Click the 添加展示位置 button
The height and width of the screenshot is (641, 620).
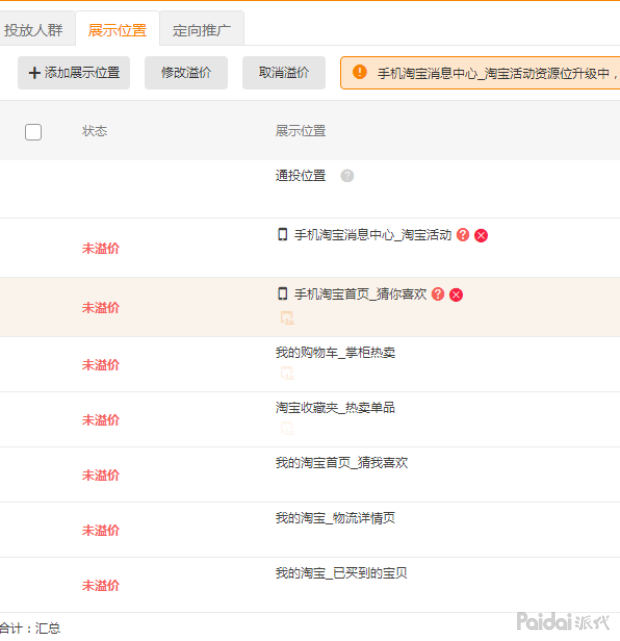74,73
